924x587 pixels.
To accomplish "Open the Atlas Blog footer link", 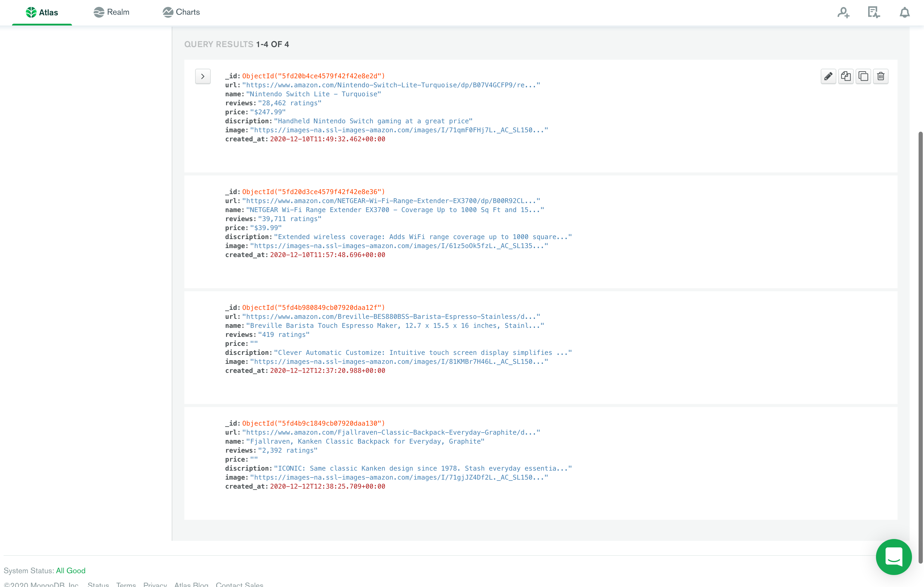I will click(191, 584).
